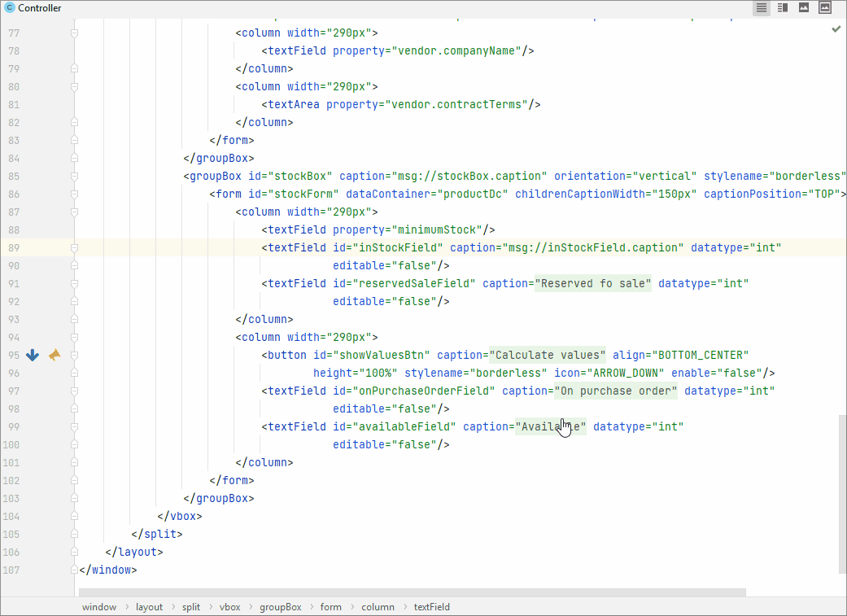Switch to split text and preview view
This screenshot has width=847, height=616.
(783, 8)
